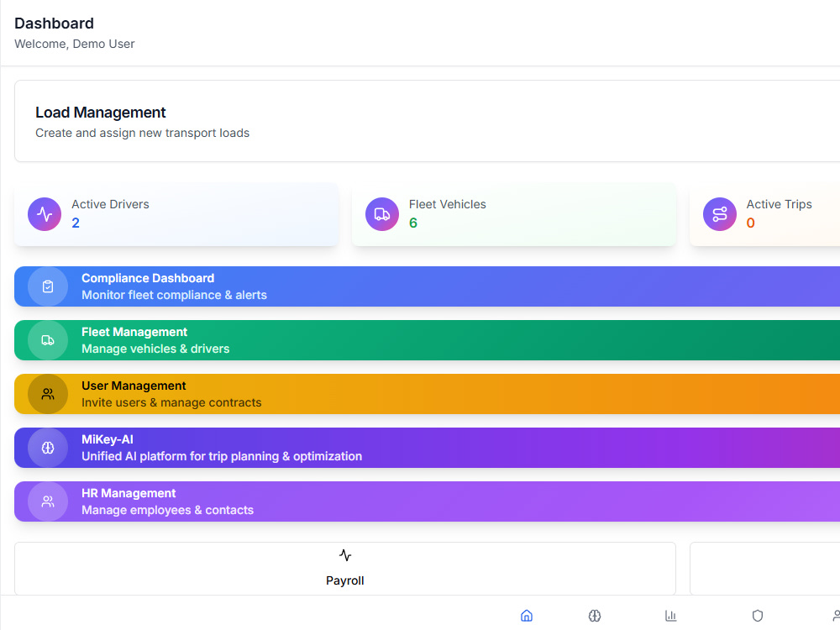The height and width of the screenshot is (630, 840).
Task: Go to Home in bottom navigation
Action: [527, 616]
